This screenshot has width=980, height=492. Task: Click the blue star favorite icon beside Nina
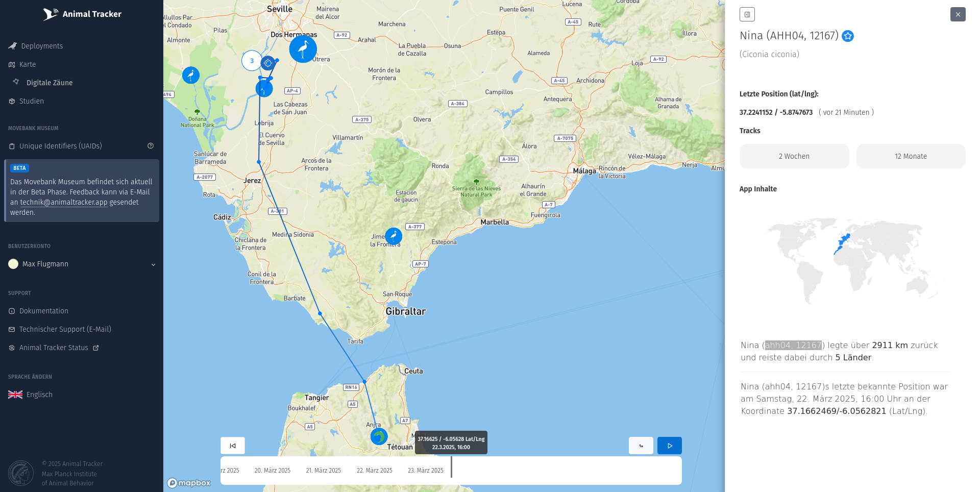pos(848,36)
